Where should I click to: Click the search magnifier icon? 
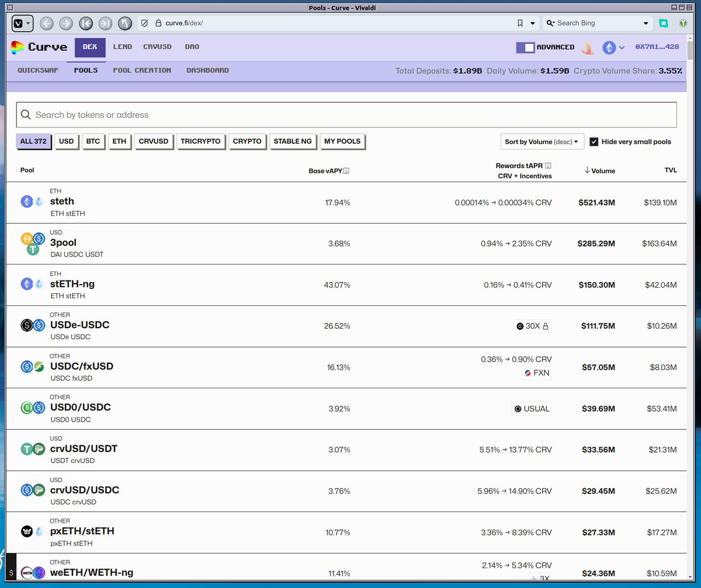[x=26, y=115]
